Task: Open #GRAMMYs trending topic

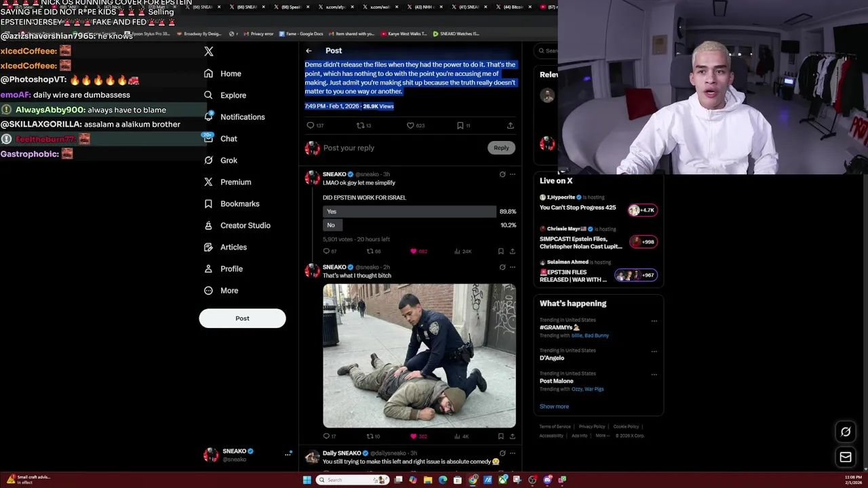Action: (559, 327)
